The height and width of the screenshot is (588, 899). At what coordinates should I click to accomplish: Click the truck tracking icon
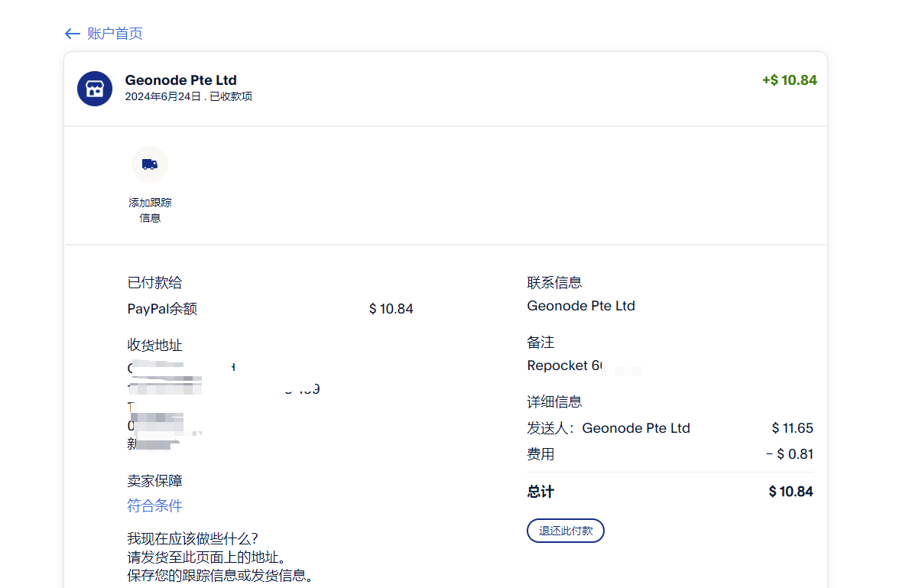click(150, 164)
